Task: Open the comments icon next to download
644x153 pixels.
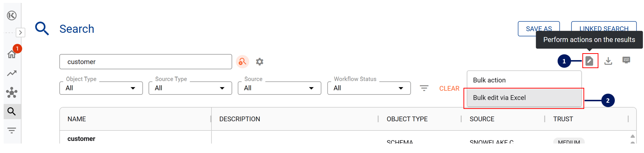Action: pos(626,60)
